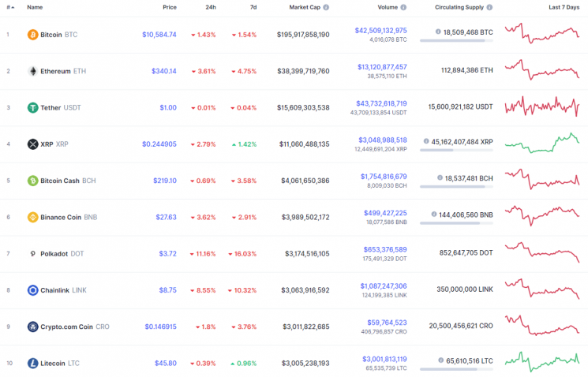Sort table by Price header

170,7
